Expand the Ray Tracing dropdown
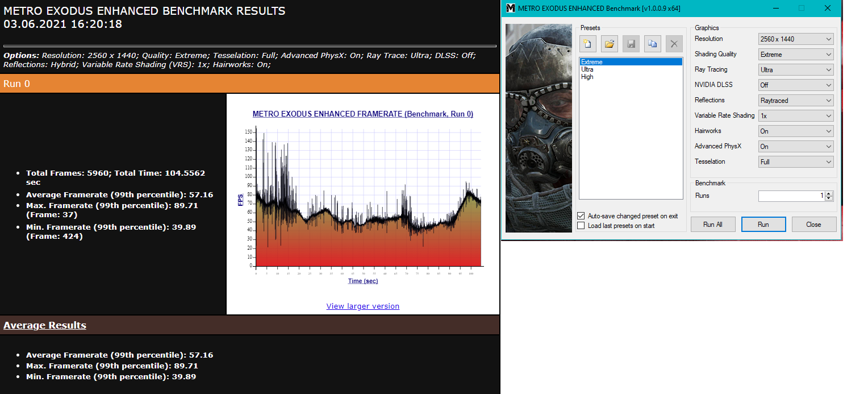This screenshot has height=394, width=868. pyautogui.click(x=796, y=69)
